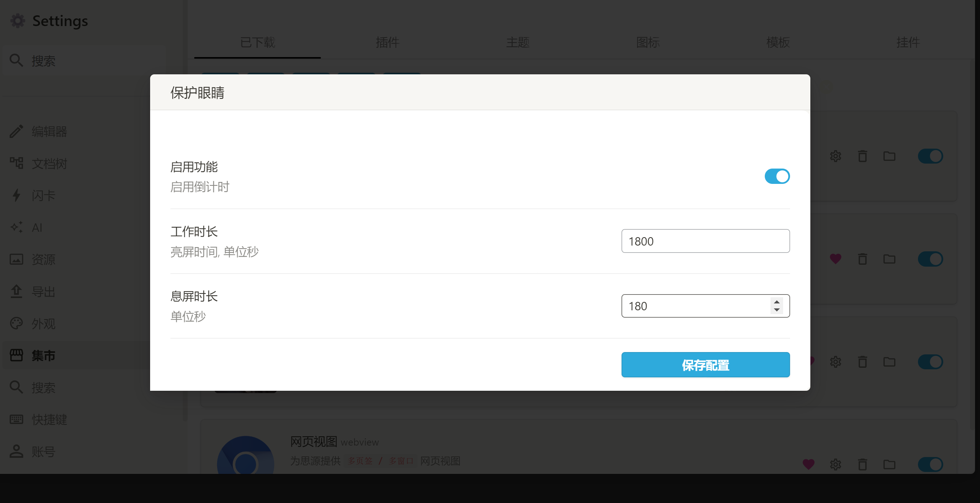The width and height of the screenshot is (980, 503).
Task: Open the 编辑器 settings section
Action: (x=49, y=131)
